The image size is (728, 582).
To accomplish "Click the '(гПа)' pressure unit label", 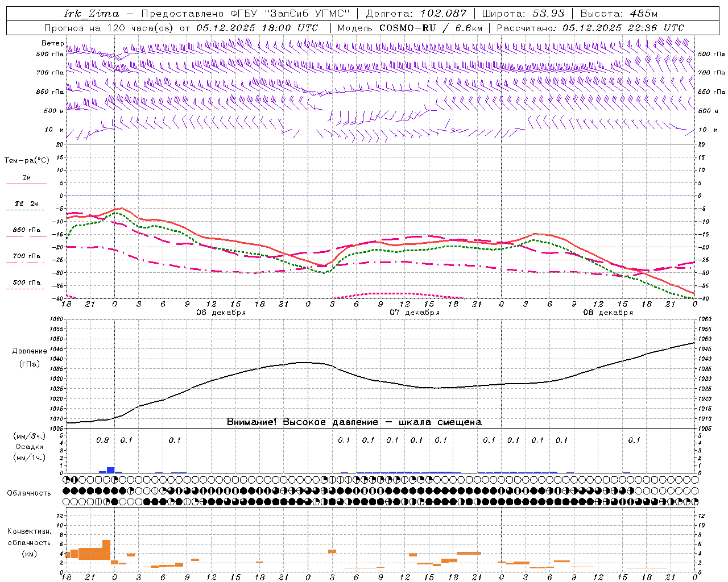I will 30,364.
